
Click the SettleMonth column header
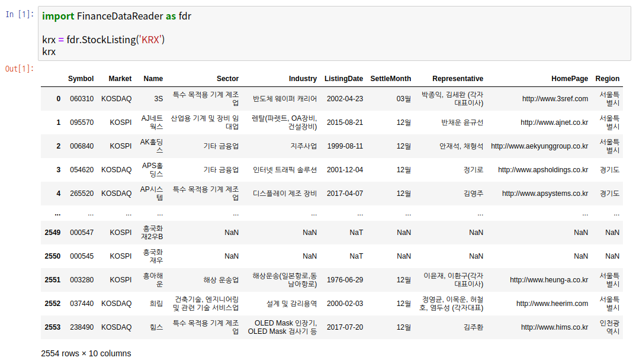point(391,79)
